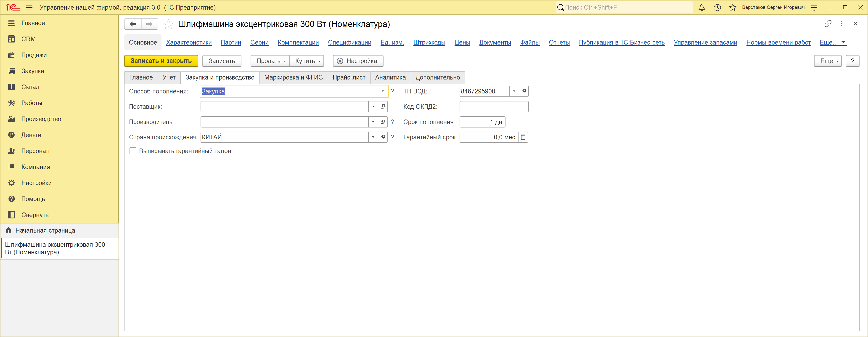Screen dimensions: 868x337
Task: Expand the ТН ВЭД dropdown
Action: [514, 91]
